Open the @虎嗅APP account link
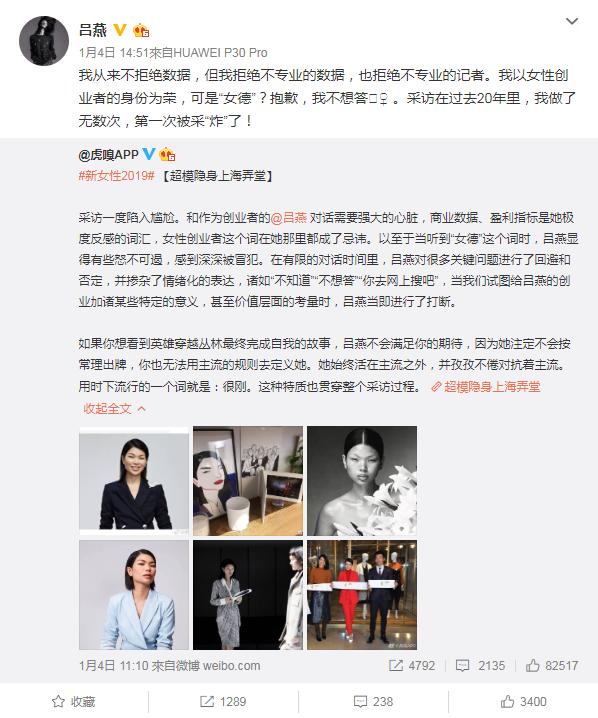Image resolution: width=598 pixels, height=718 pixels. click(x=109, y=155)
